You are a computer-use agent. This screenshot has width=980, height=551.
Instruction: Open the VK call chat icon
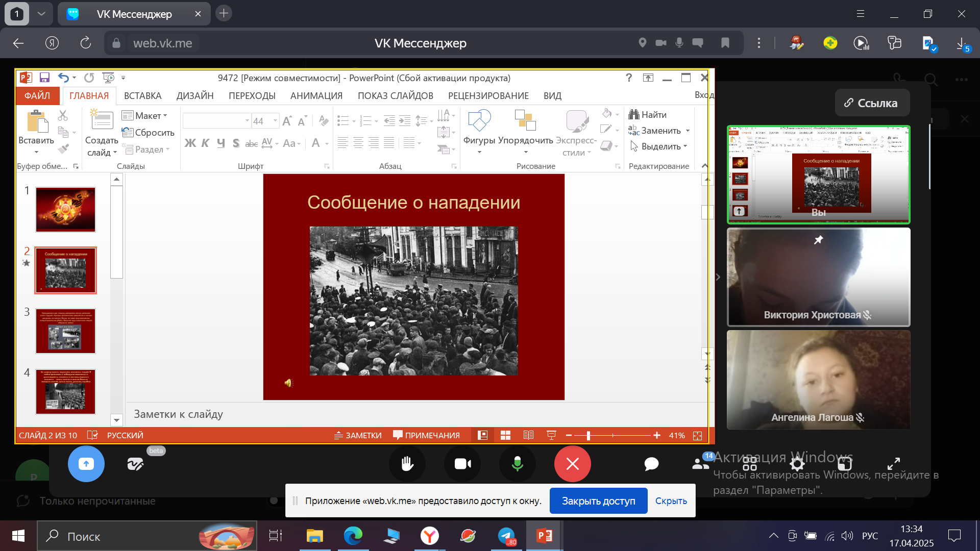pos(651,464)
